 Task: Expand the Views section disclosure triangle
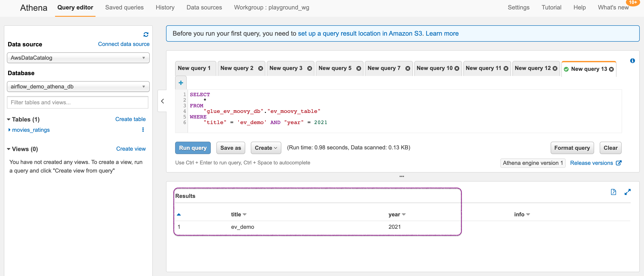point(9,149)
